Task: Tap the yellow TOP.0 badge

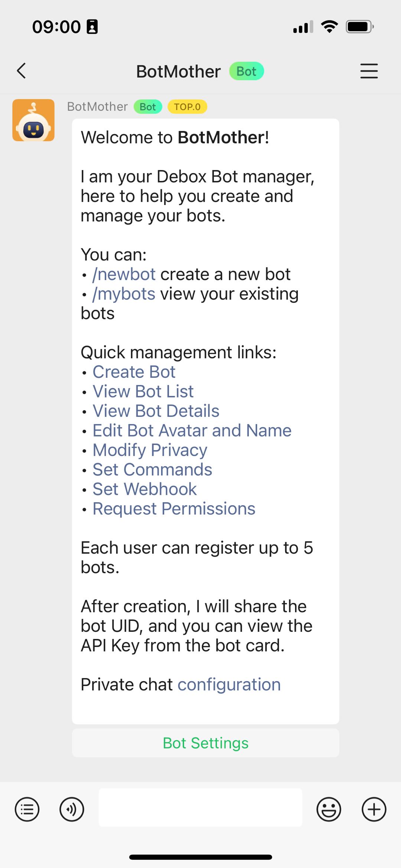Action: click(x=187, y=107)
